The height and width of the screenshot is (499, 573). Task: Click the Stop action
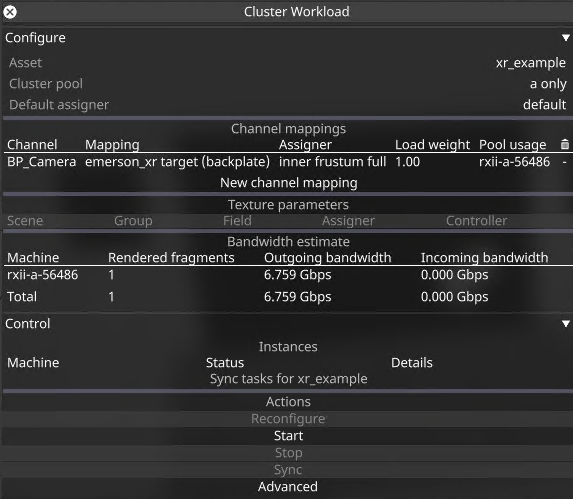[x=288, y=453]
